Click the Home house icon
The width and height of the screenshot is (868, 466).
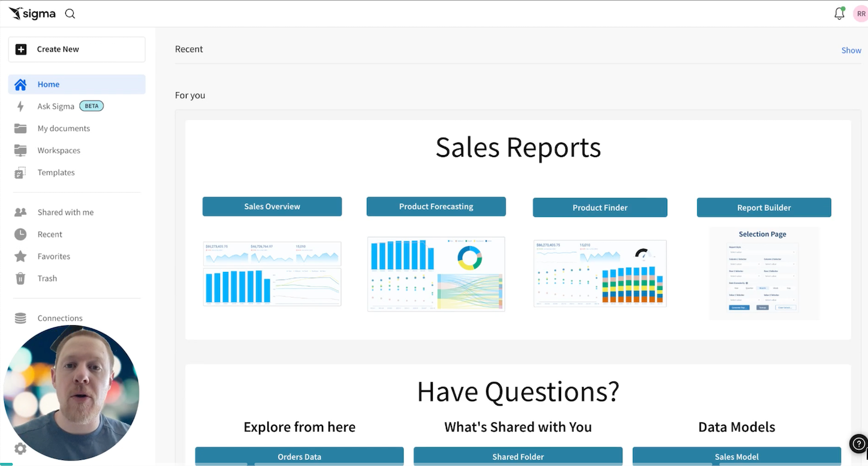click(x=20, y=84)
